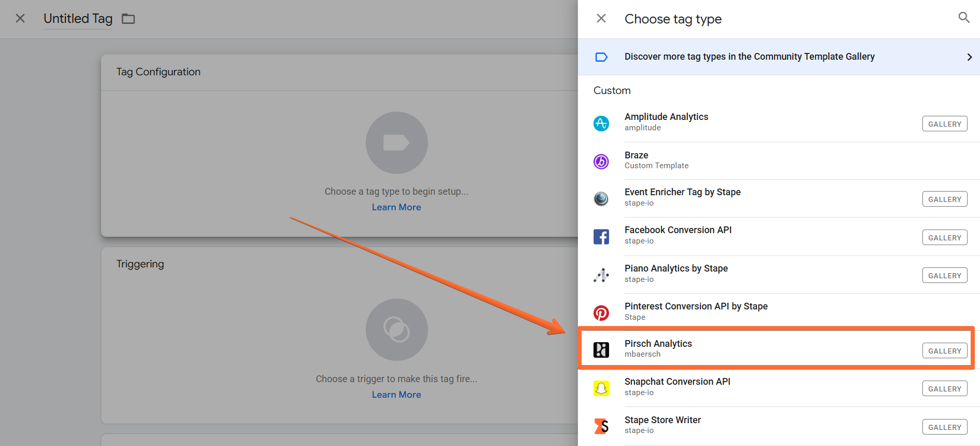980x446 pixels.
Task: Expand Community Template Gallery chevron
Action: pyautogui.click(x=969, y=57)
